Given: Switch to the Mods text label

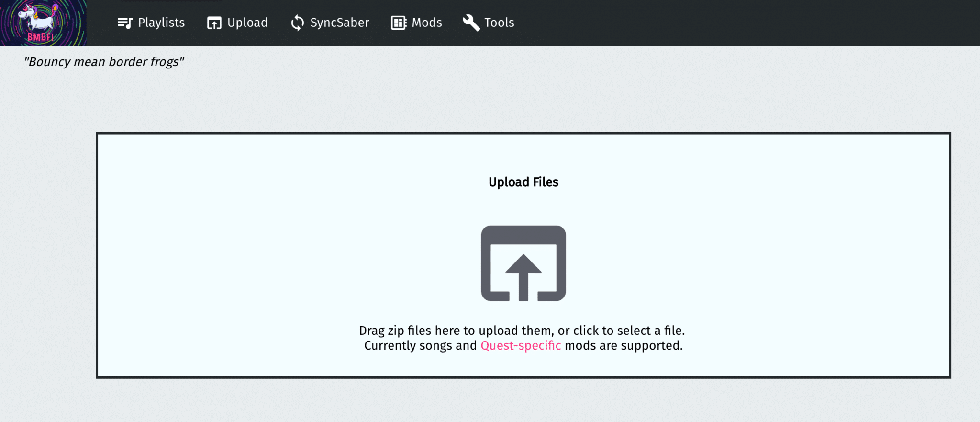Looking at the screenshot, I should tap(427, 23).
